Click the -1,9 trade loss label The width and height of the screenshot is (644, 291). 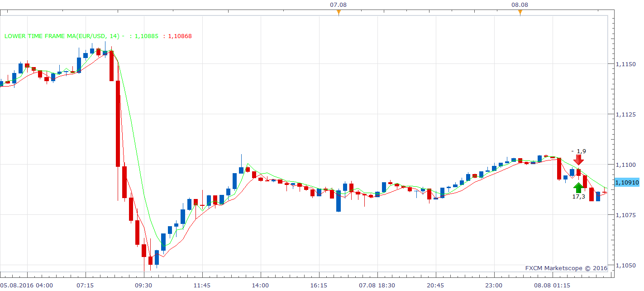(578, 151)
